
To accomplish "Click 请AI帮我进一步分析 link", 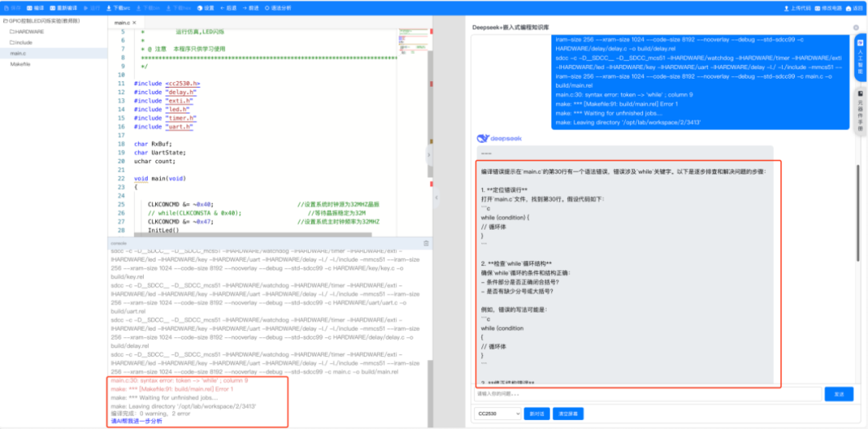I will [x=136, y=421].
